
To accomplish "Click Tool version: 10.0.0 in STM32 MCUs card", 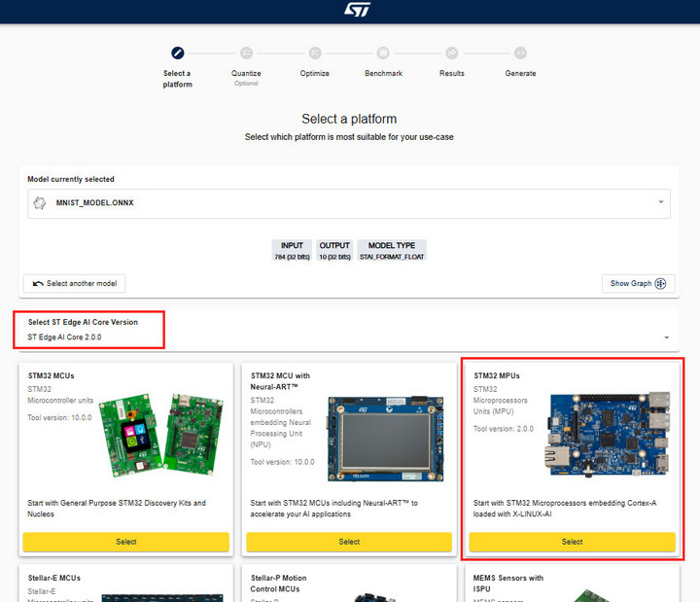I will (59, 417).
